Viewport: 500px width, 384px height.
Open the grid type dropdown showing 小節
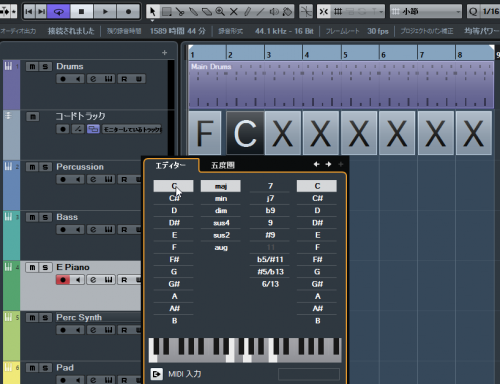point(426,12)
